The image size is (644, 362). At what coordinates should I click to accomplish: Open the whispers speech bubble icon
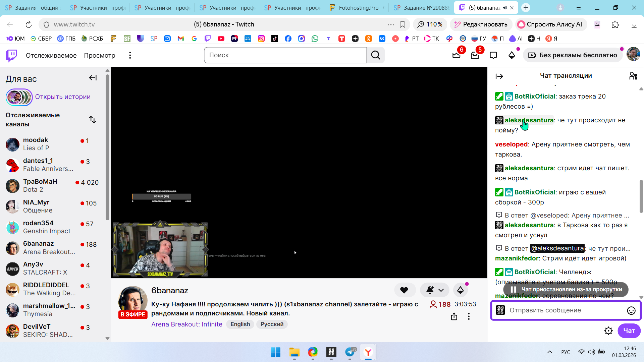pos(493,55)
